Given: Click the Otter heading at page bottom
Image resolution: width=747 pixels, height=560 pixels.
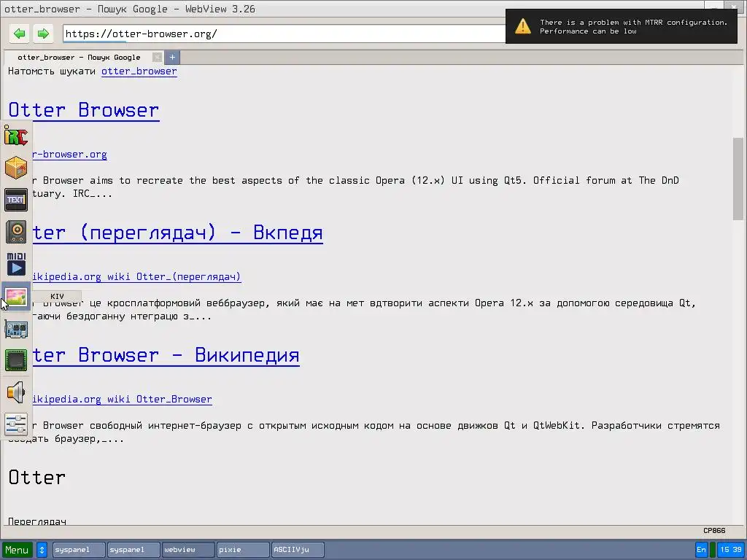Looking at the screenshot, I should pyautogui.click(x=37, y=478).
